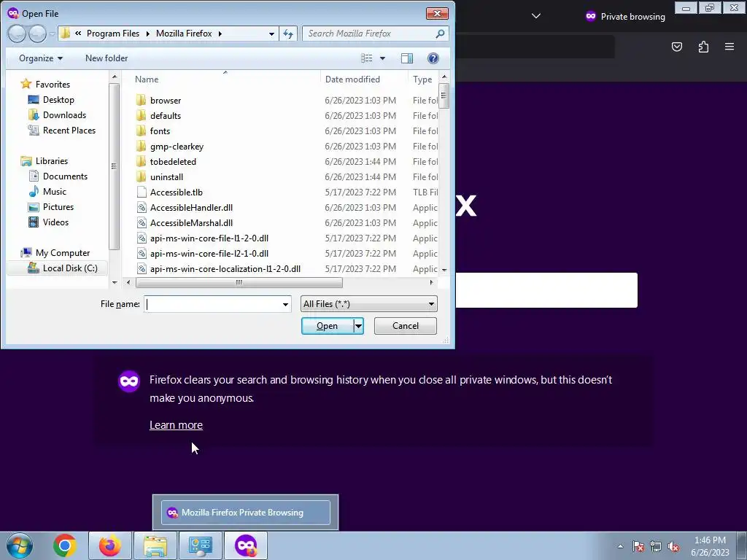Change view using the view mode icon
747x560 pixels.
[367, 58]
